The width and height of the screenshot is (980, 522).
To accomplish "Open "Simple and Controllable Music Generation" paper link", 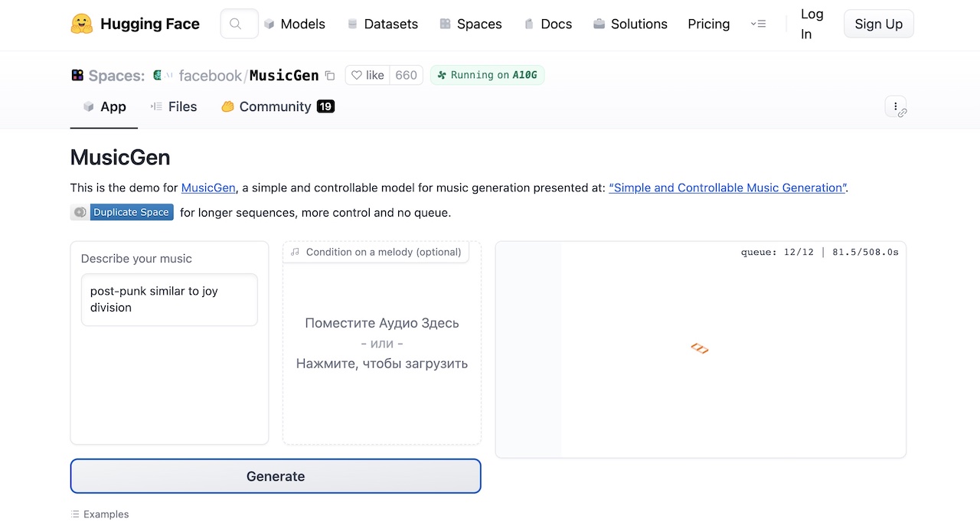I will 727,188.
